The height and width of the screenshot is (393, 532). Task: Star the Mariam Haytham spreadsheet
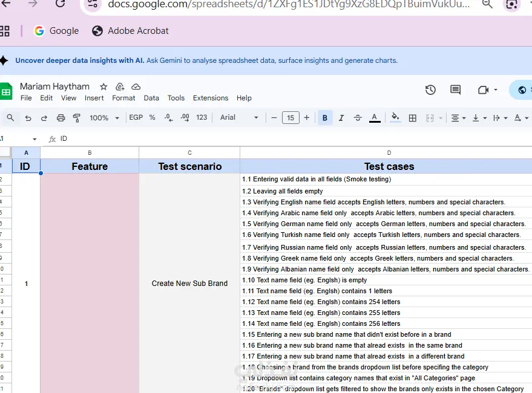click(x=103, y=87)
